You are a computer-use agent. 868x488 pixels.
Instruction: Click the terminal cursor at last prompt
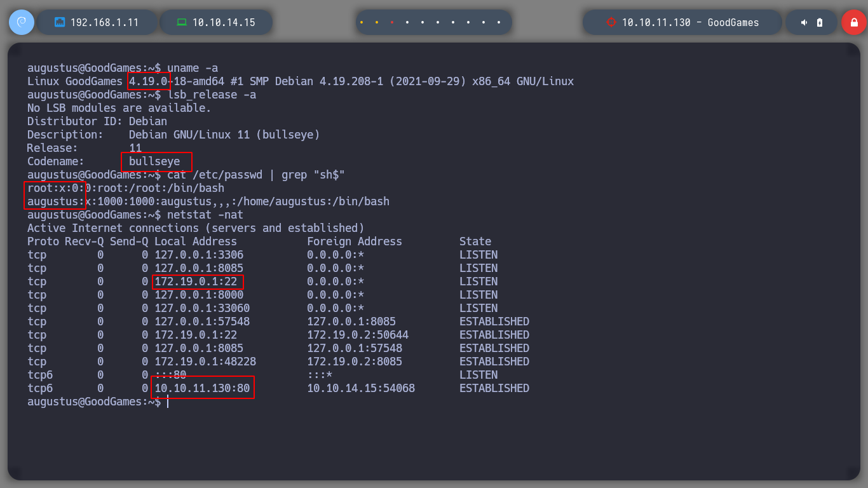(x=168, y=402)
